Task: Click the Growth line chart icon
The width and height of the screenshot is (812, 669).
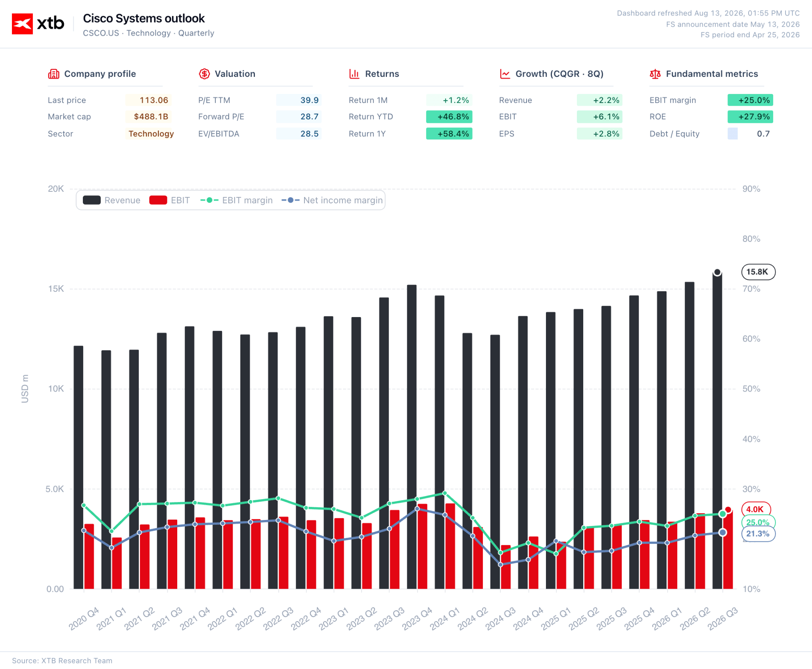Action: 505,74
